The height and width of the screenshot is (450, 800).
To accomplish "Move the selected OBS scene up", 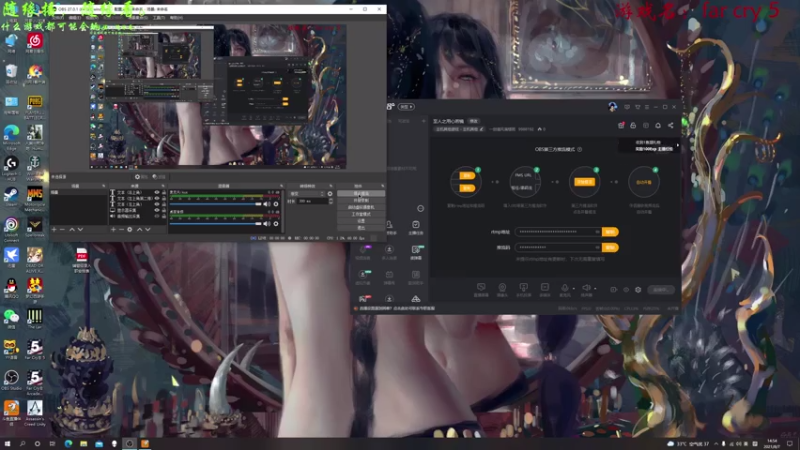I will click(72, 230).
